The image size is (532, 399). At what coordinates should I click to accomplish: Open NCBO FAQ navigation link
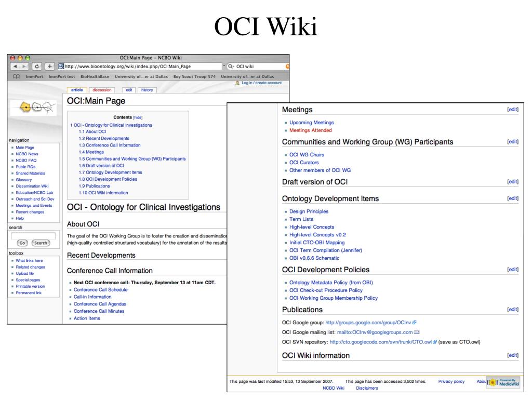tap(26, 161)
